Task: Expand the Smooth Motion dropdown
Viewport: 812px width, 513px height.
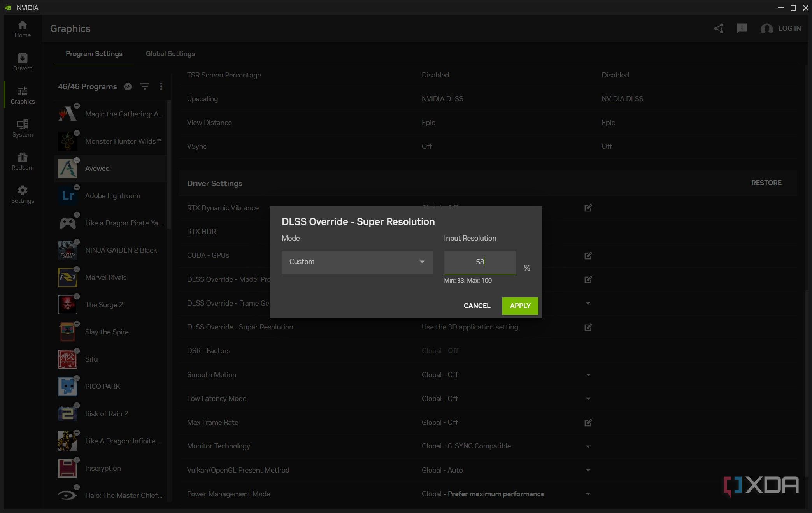Action: [x=588, y=375]
